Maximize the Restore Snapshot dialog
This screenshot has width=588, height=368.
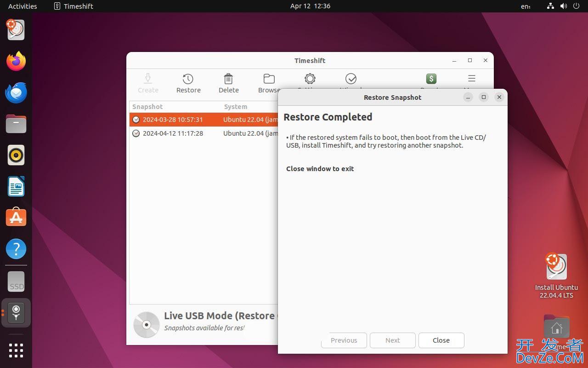(483, 97)
